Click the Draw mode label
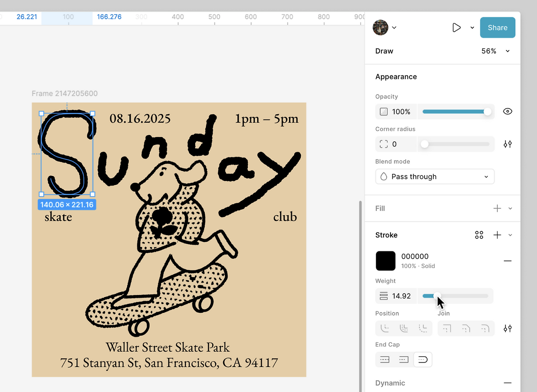The height and width of the screenshot is (392, 537). click(x=384, y=51)
